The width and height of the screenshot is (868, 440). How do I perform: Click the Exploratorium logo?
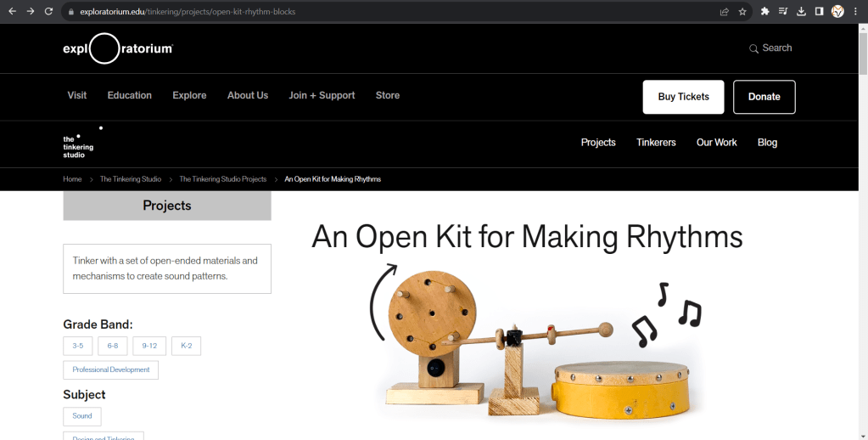pos(118,48)
